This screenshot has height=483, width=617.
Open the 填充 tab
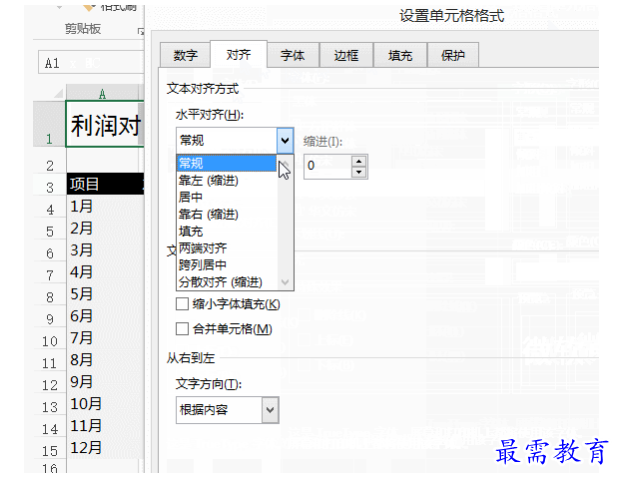pos(400,55)
